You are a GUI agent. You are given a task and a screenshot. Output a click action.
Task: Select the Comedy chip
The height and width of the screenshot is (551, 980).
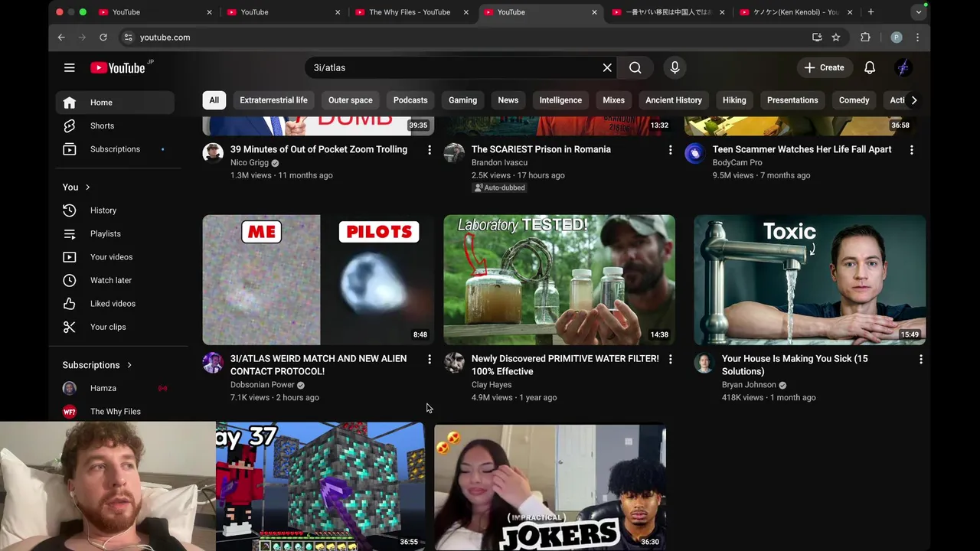click(x=854, y=100)
